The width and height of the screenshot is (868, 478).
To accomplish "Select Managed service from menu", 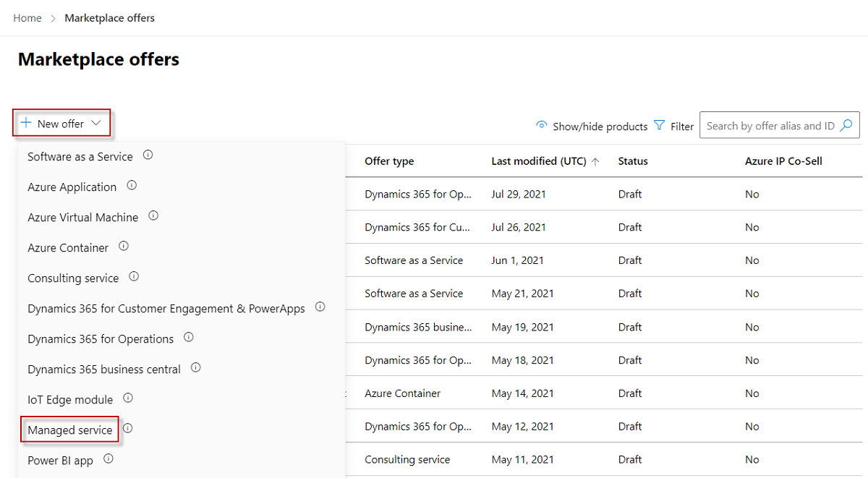I will click(70, 430).
